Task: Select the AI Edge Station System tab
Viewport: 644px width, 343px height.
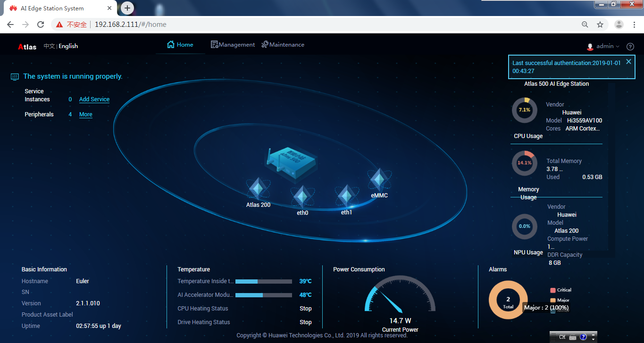Action: [61, 8]
